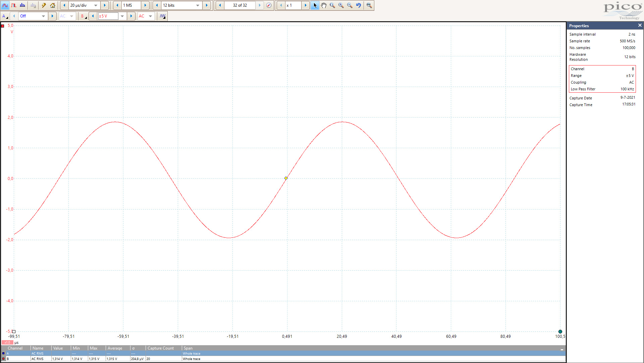Click the 32 of 32 buffer field
The image size is (644, 363).
click(240, 5)
